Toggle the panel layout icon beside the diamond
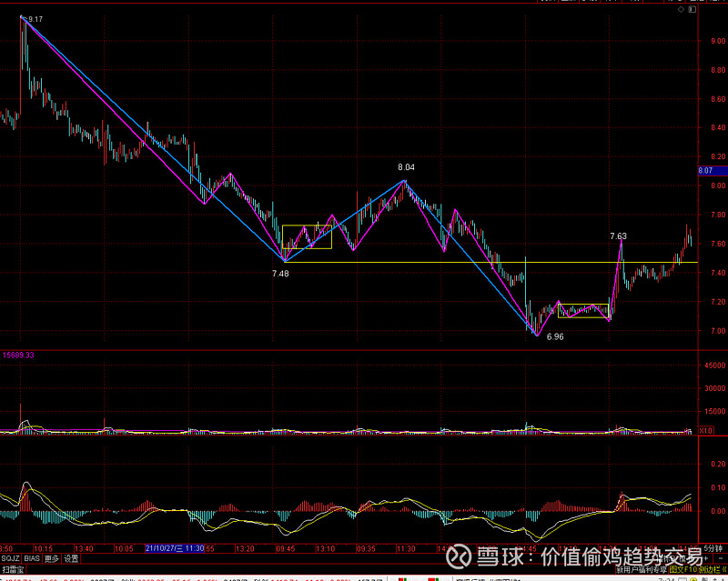The height and width of the screenshot is (581, 728). (x=693, y=9)
